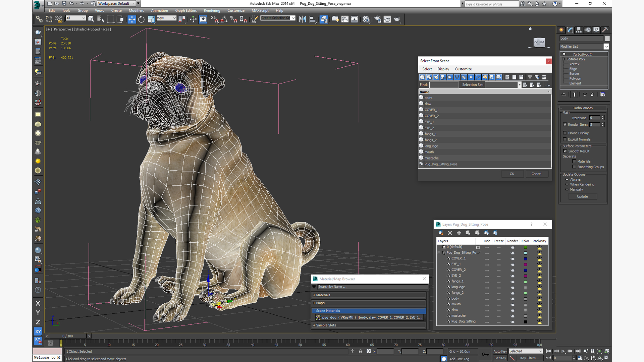Toggle the Angle Snap icon
This screenshot has height=362, width=644.
(x=224, y=19)
